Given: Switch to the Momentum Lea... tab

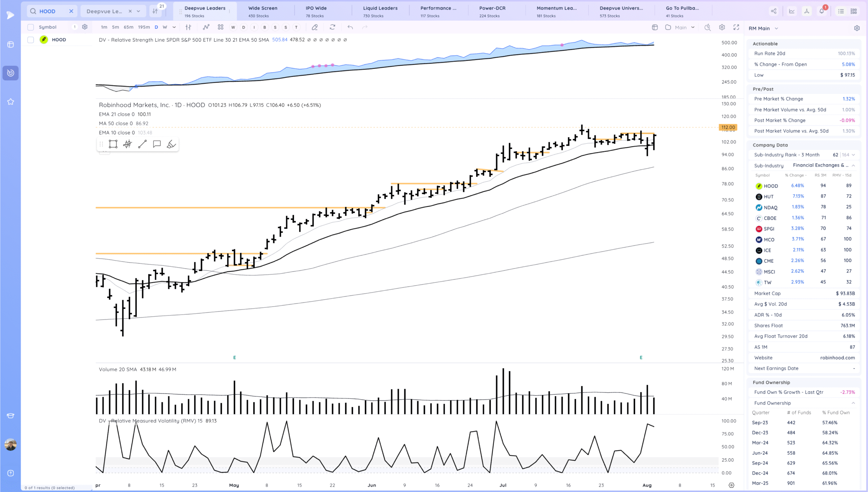Looking at the screenshot, I should [x=556, y=12].
